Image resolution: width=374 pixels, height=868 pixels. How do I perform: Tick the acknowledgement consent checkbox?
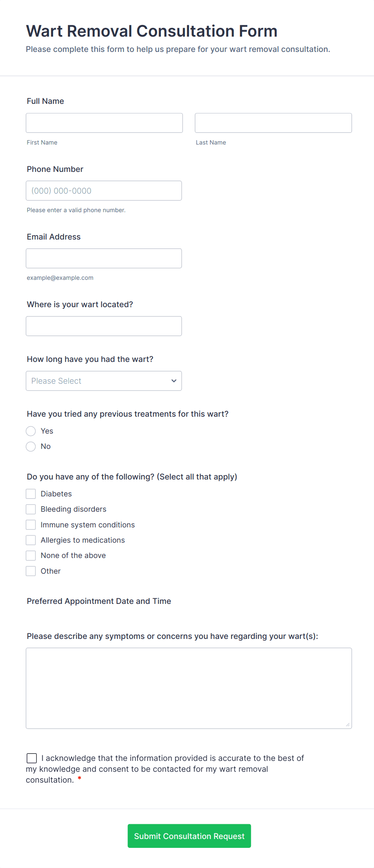32,758
